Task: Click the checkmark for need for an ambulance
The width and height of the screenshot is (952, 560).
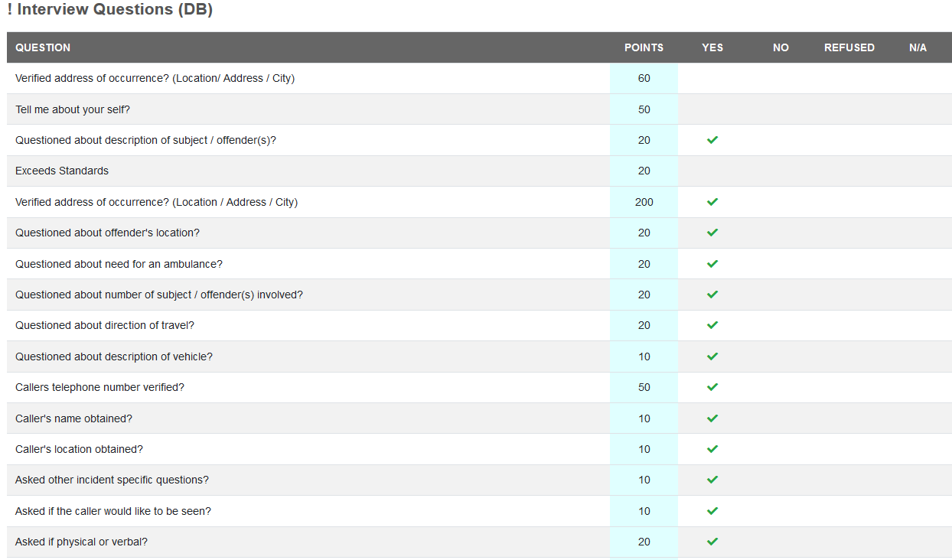Action: [712, 264]
